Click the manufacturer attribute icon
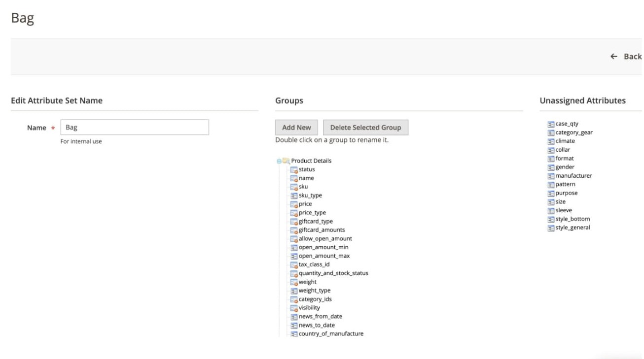644x359 pixels. [551, 176]
